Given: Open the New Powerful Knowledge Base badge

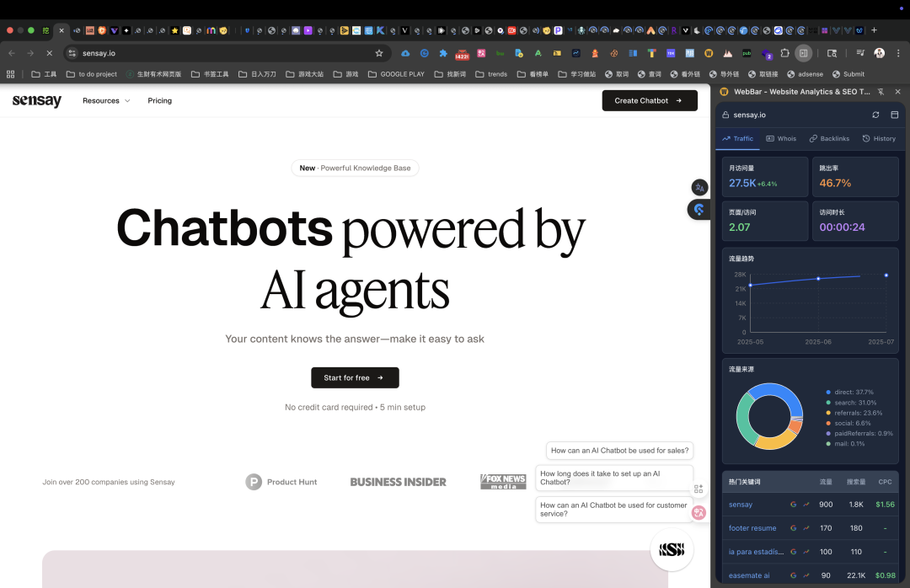Looking at the screenshot, I should (x=355, y=168).
